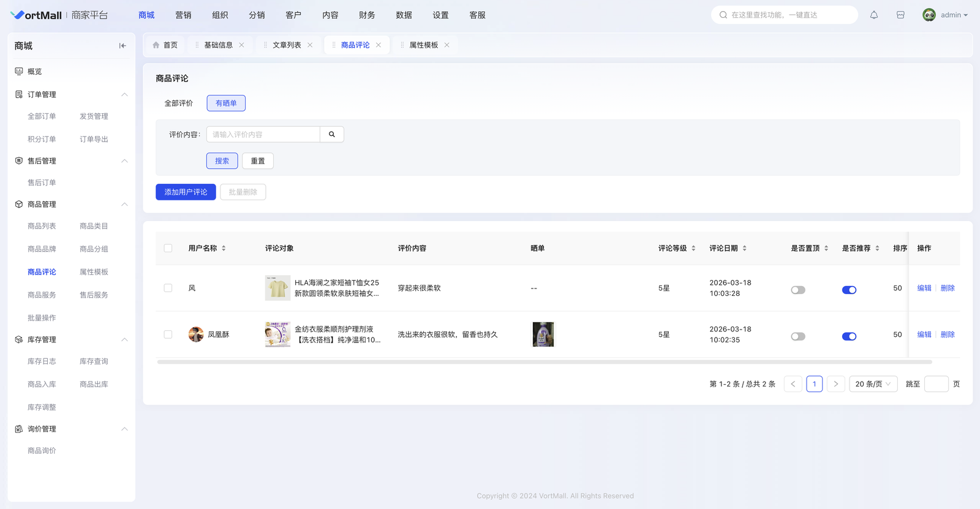Close the 文章列表 tab
The height and width of the screenshot is (509, 980).
coord(310,45)
